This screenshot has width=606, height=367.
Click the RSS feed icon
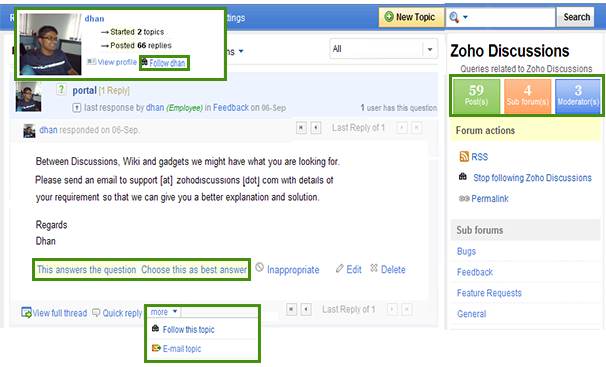click(464, 156)
